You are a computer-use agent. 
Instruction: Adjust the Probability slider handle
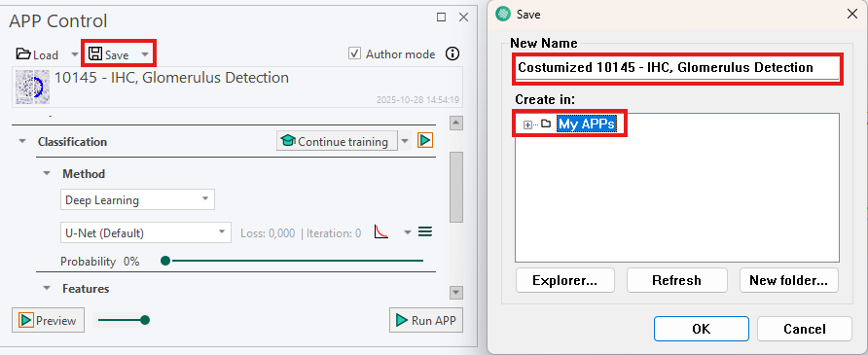(x=165, y=261)
